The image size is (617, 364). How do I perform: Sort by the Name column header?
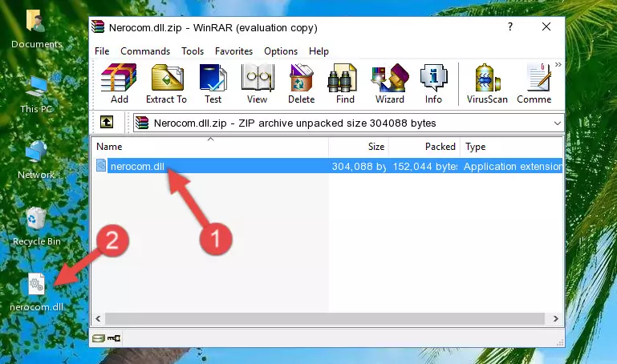[210, 147]
